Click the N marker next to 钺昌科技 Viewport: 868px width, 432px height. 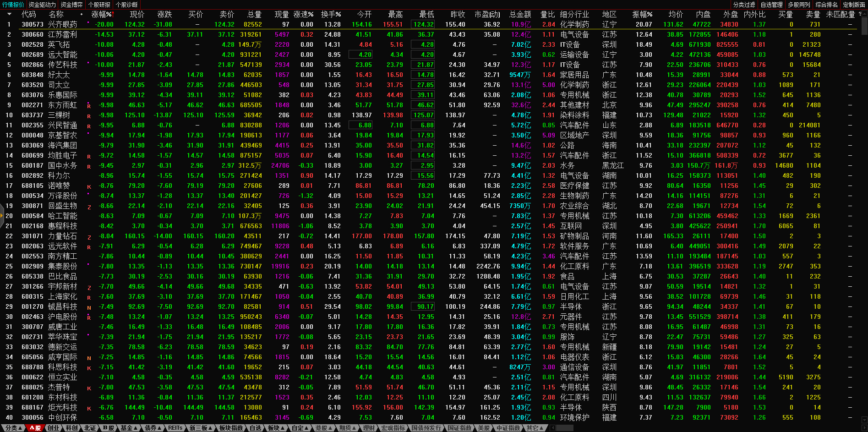coord(89,307)
